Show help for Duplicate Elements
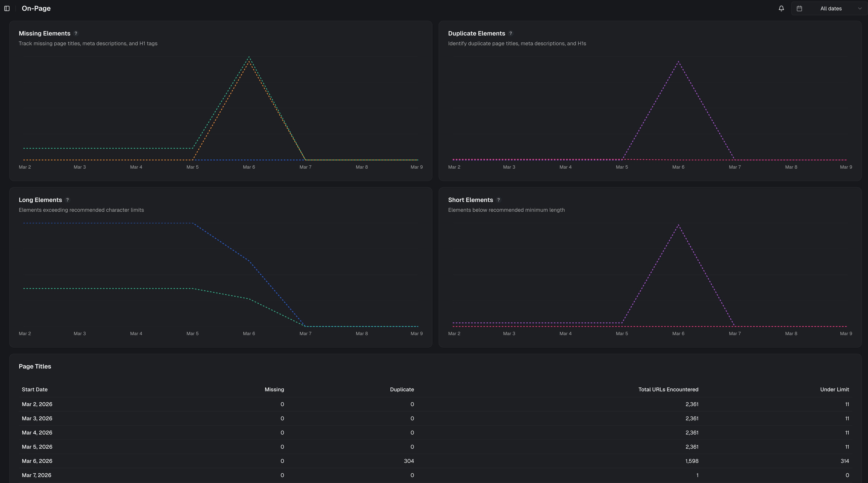This screenshot has height=483, width=868. click(x=510, y=33)
